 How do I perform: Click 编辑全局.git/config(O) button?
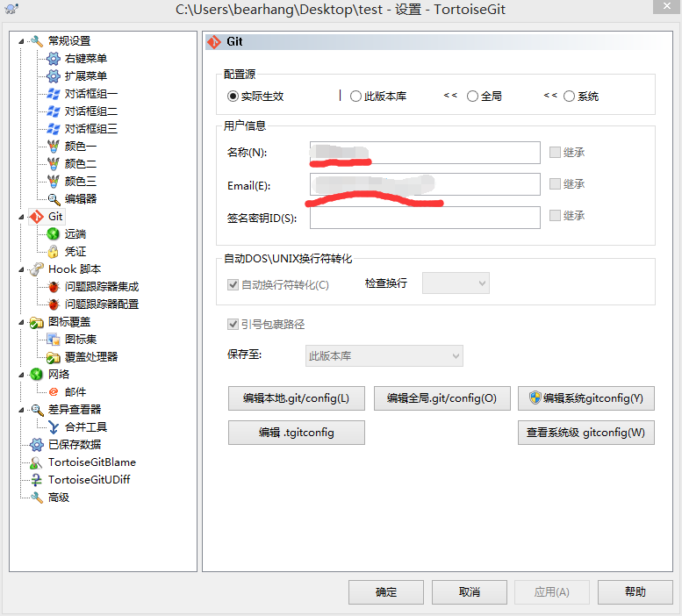point(442,398)
